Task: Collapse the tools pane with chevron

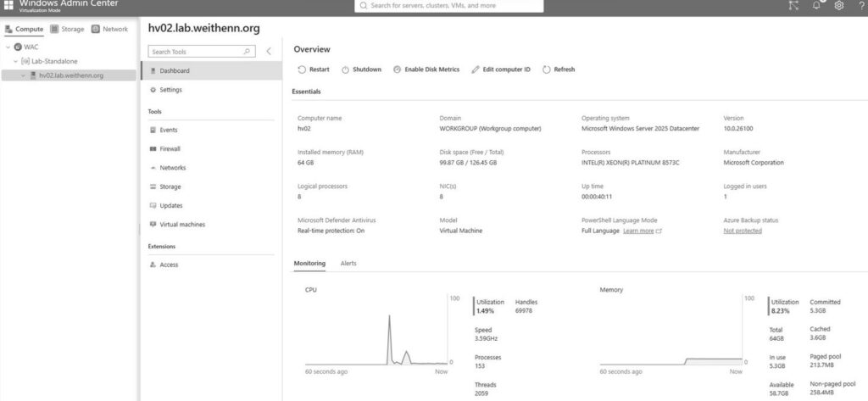Action: pyautogui.click(x=269, y=52)
